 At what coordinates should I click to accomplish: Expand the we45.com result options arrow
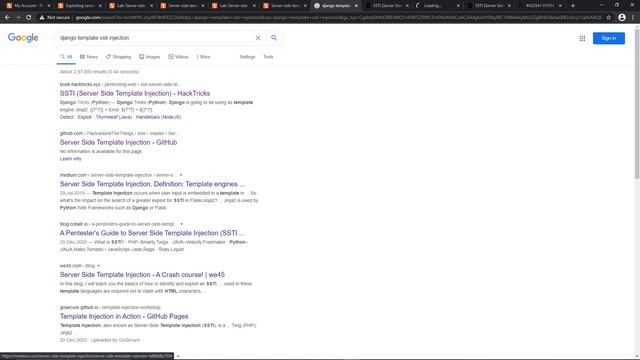coord(98,266)
